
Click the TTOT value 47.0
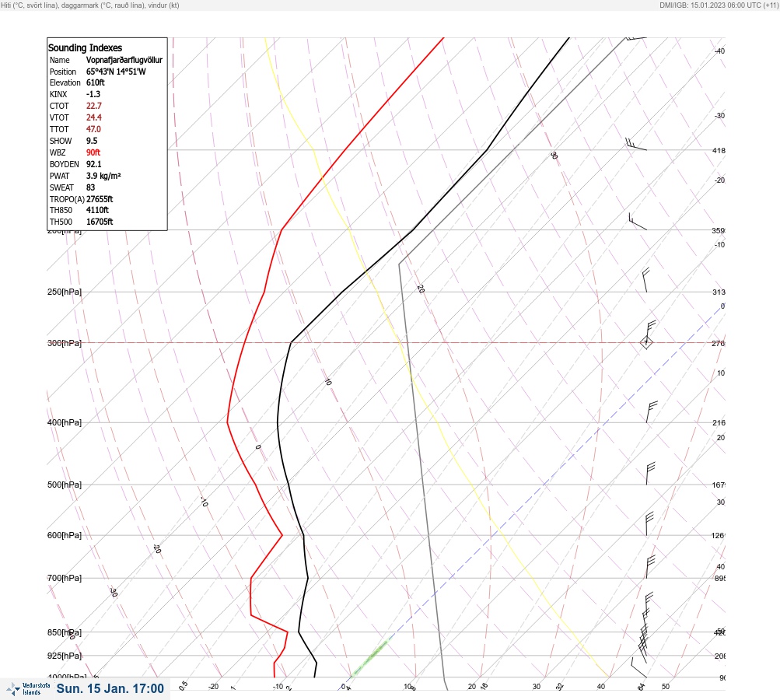click(93, 129)
